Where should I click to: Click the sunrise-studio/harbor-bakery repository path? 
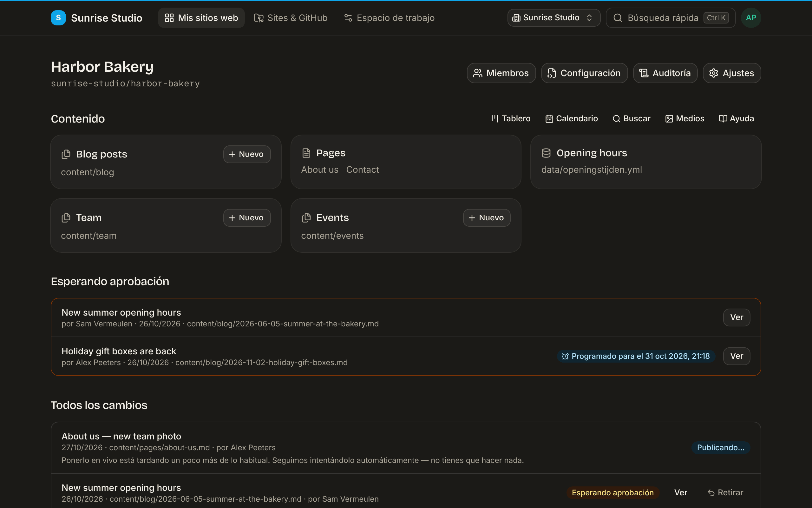click(x=125, y=83)
